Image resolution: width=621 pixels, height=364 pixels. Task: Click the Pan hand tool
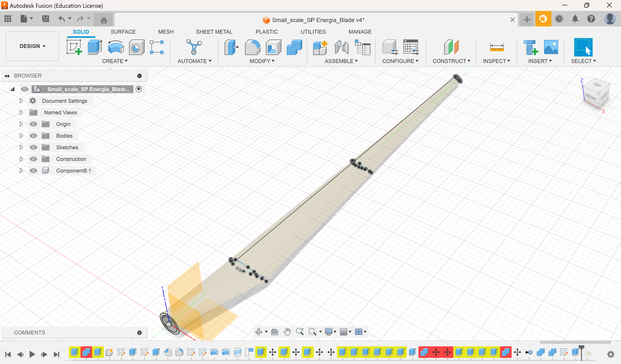(x=287, y=332)
